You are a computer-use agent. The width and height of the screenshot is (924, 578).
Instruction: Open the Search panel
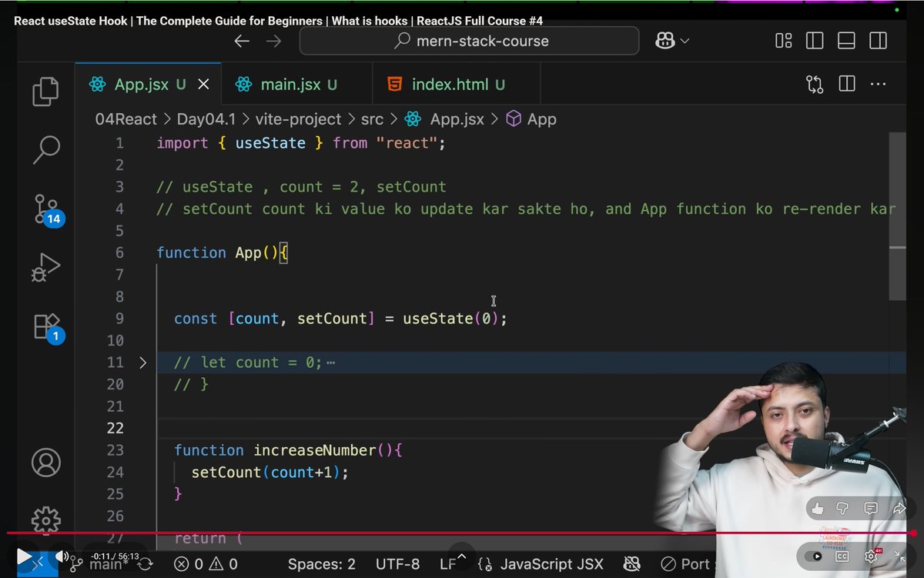45,151
